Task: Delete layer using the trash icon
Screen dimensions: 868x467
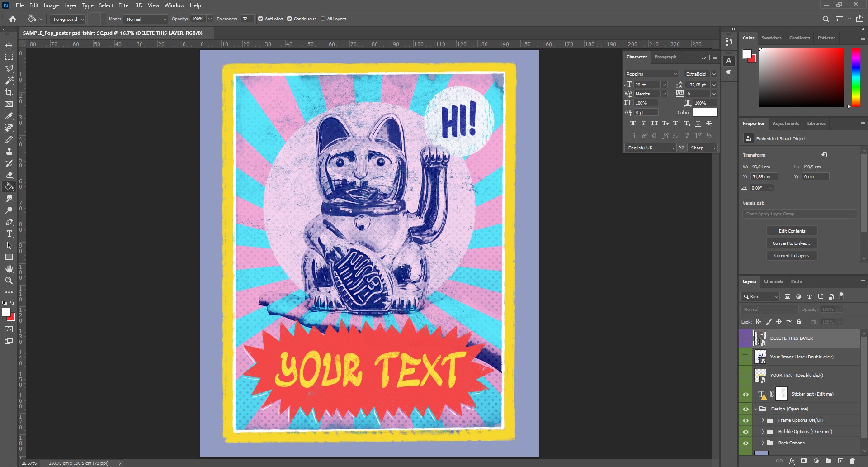Action: point(852,461)
